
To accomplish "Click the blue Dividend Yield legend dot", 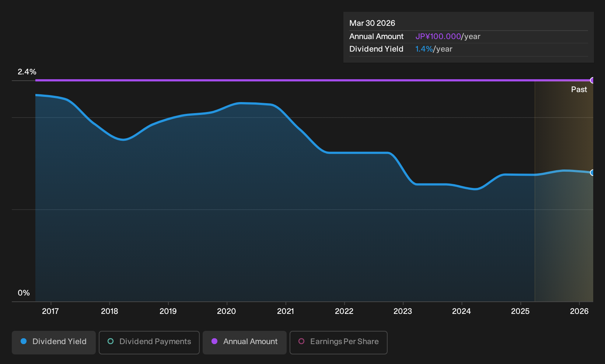I will (24, 342).
